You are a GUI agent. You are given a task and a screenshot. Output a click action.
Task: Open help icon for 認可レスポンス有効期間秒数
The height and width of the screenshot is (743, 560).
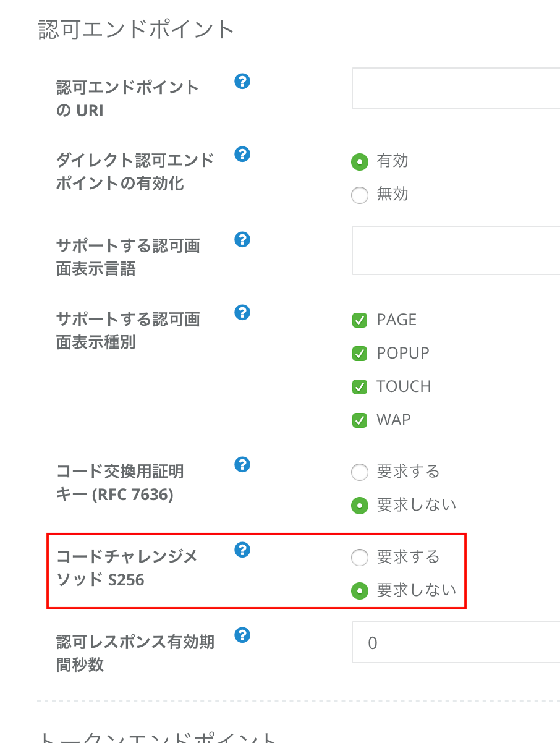[x=243, y=635]
